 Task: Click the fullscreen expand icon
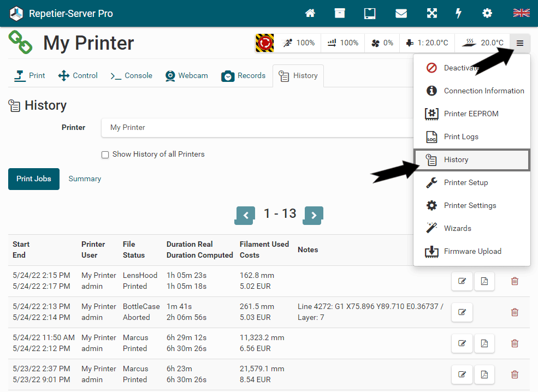point(431,13)
